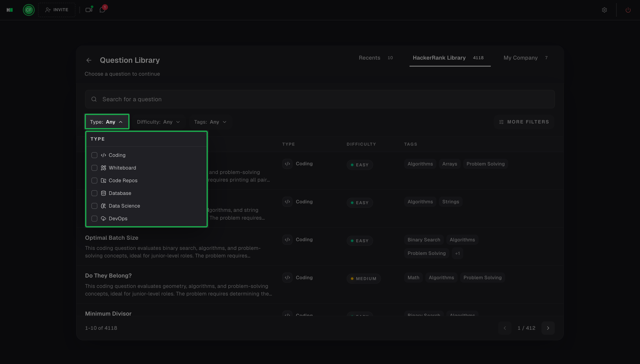640x364 pixels.
Task: Click the Binary Search tag in Optimal Batch Size row
Action: [x=424, y=240]
